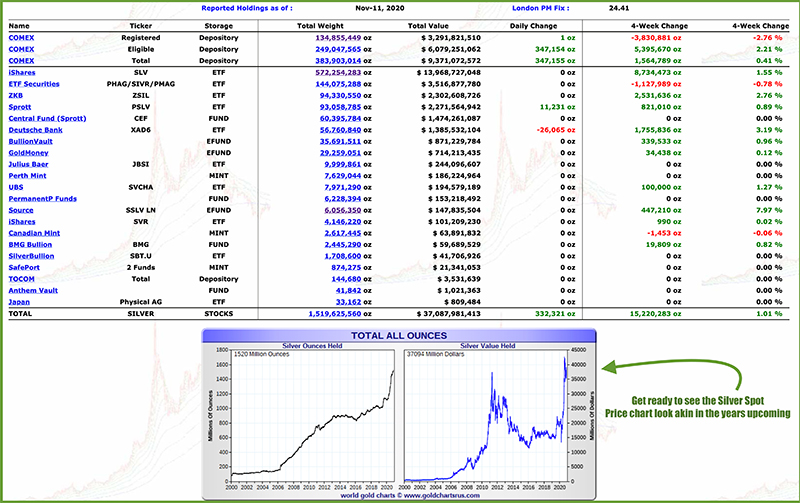Image resolution: width=800 pixels, height=503 pixels.
Task: Click TOCOM weight 144,680 oz
Action: click(x=346, y=279)
